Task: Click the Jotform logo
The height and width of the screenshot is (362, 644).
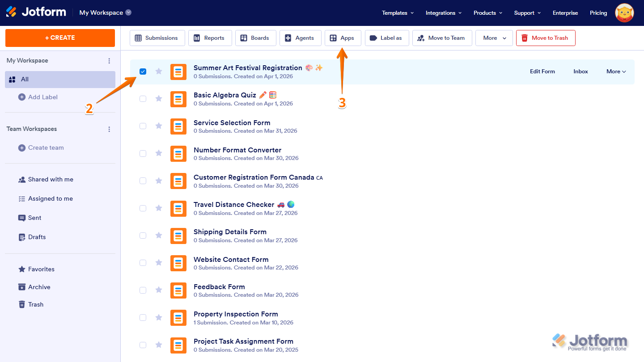Action: pyautogui.click(x=36, y=13)
